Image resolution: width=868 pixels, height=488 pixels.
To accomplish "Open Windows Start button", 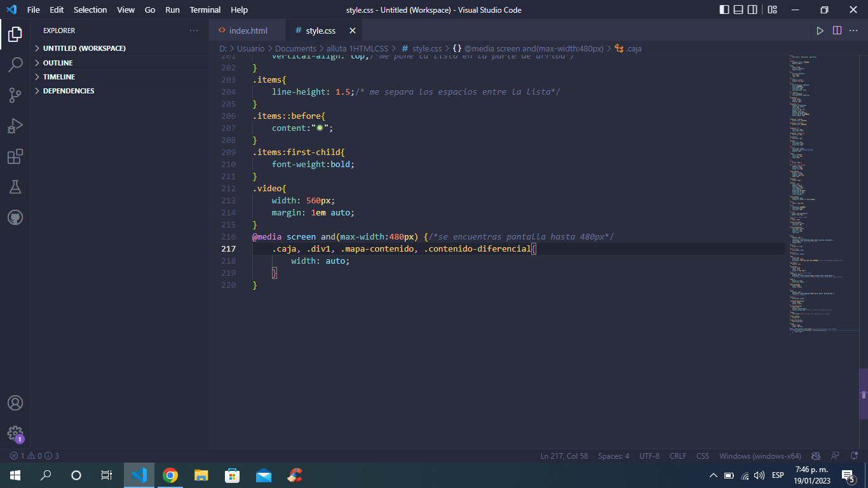I will 15,475.
